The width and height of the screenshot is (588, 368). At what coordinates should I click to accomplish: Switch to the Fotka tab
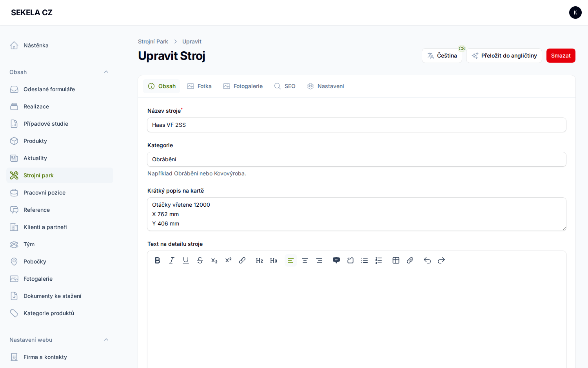point(200,86)
